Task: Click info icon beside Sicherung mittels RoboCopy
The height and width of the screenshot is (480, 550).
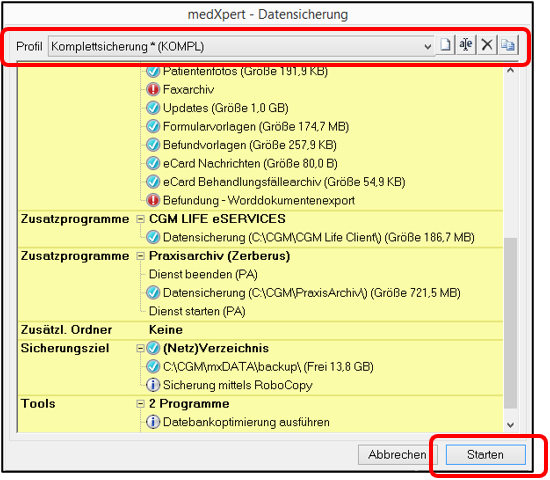Action: (153, 385)
